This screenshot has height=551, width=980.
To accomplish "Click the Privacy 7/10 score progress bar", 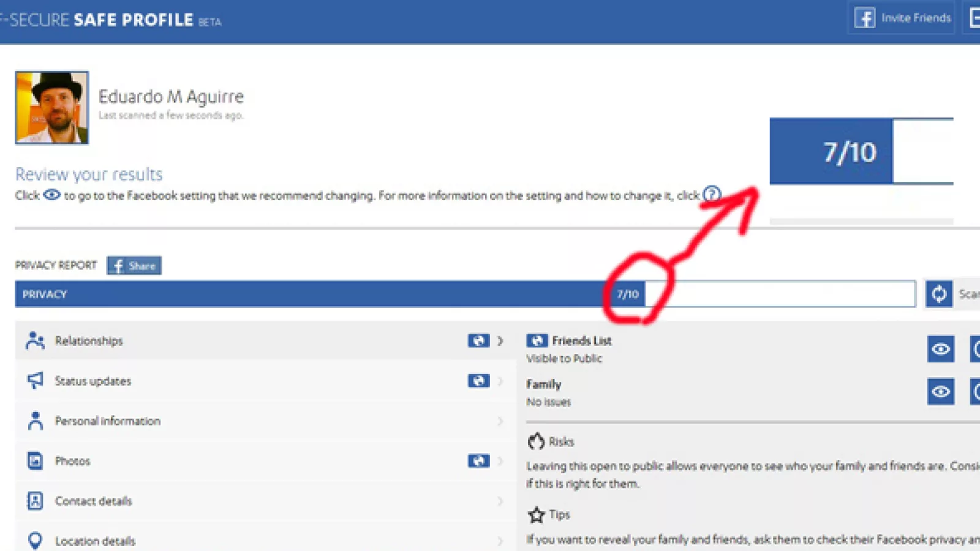I will (x=464, y=294).
